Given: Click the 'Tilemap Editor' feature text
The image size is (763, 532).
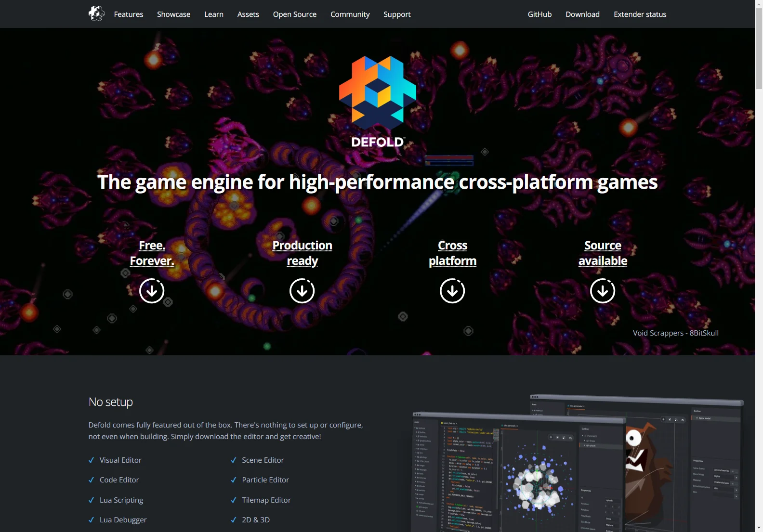Looking at the screenshot, I should pos(266,500).
